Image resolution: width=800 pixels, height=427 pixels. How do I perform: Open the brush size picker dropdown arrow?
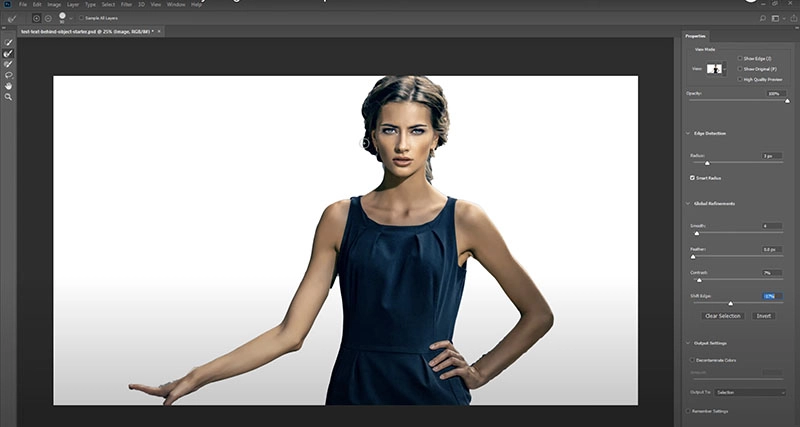tap(71, 18)
